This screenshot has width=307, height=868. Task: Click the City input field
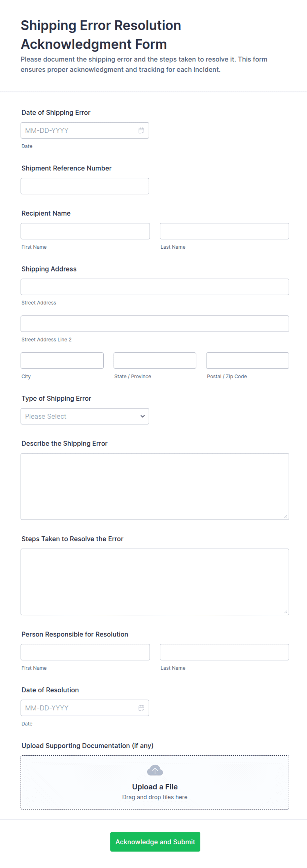click(x=62, y=361)
